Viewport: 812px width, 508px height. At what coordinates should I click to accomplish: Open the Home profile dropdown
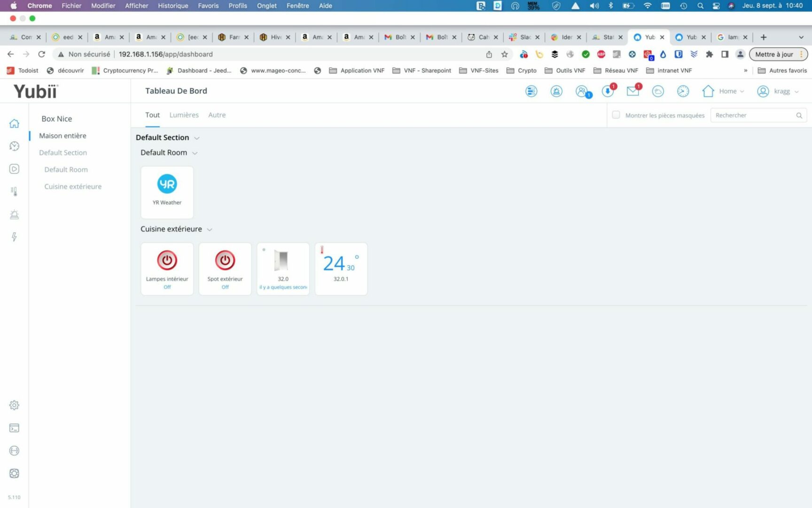click(x=723, y=91)
